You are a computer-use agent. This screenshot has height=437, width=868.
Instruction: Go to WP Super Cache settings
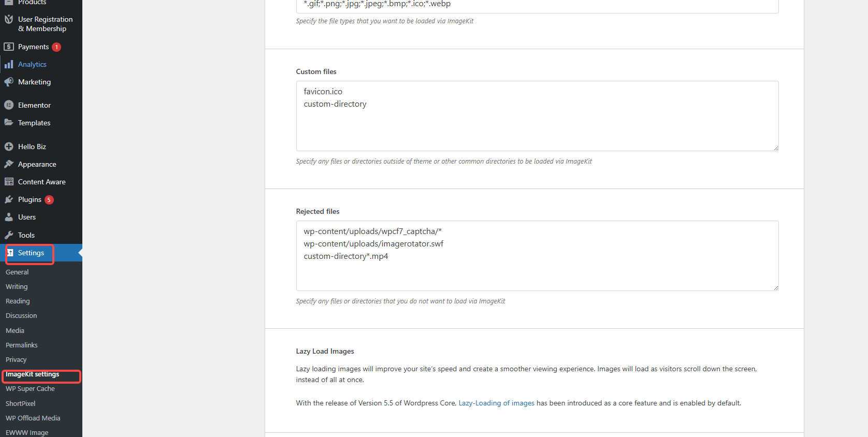click(30, 389)
